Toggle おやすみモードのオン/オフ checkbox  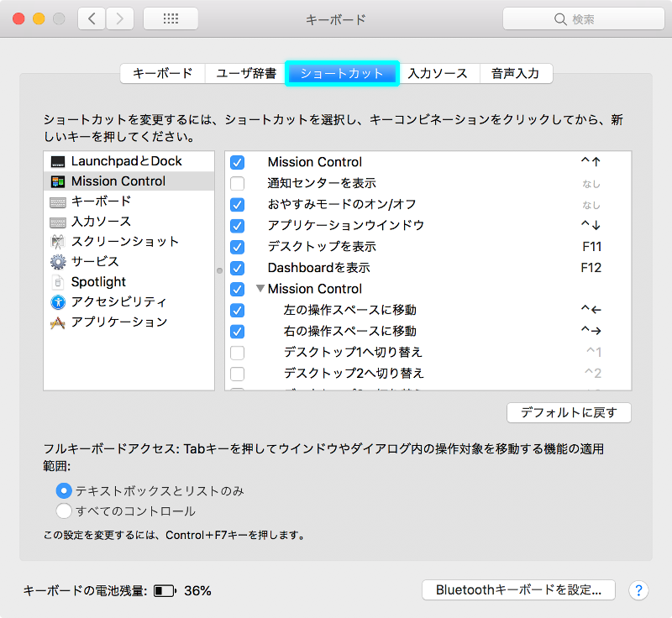point(238,205)
